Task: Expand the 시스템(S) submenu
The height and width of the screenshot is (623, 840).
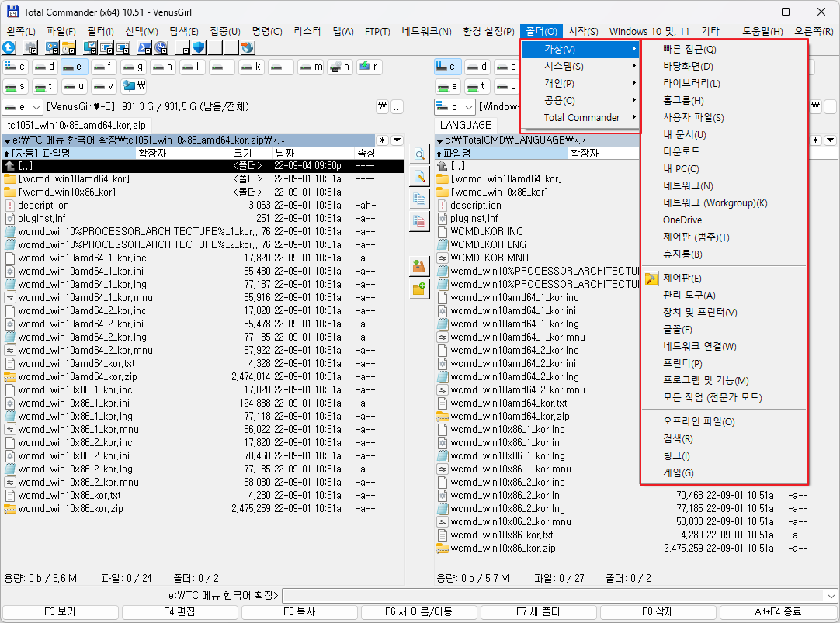Action: pos(581,67)
